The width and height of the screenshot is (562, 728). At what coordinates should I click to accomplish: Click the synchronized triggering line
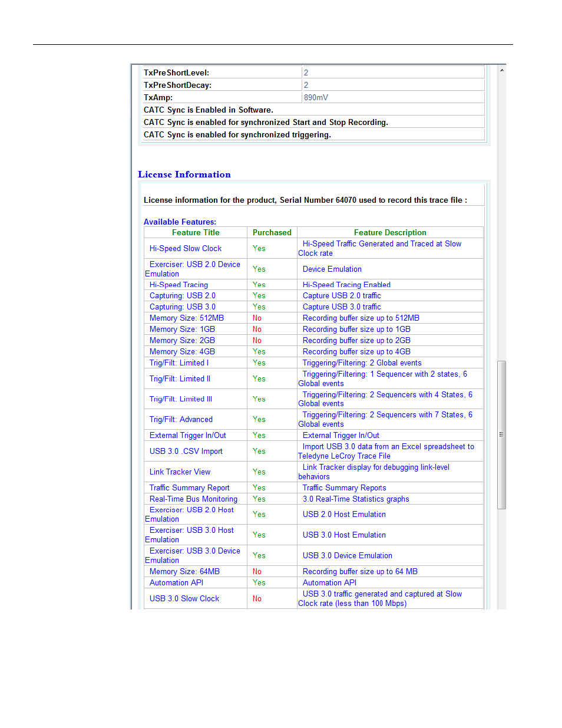[x=237, y=135]
